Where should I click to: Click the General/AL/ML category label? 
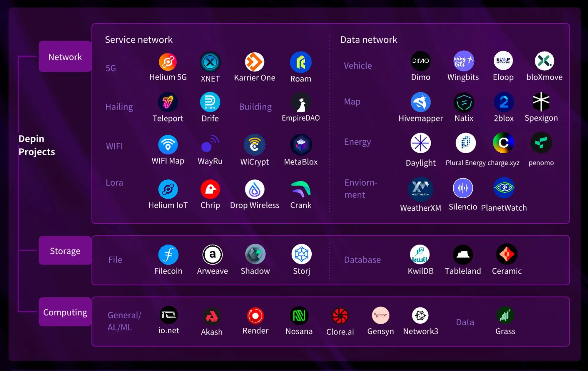click(123, 321)
